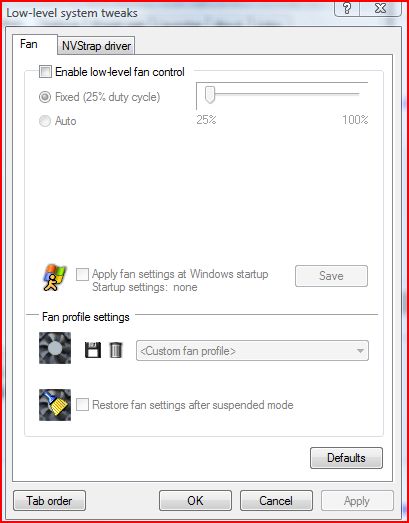
Task: Click the Windows startup figure icon
Action: click(x=55, y=278)
